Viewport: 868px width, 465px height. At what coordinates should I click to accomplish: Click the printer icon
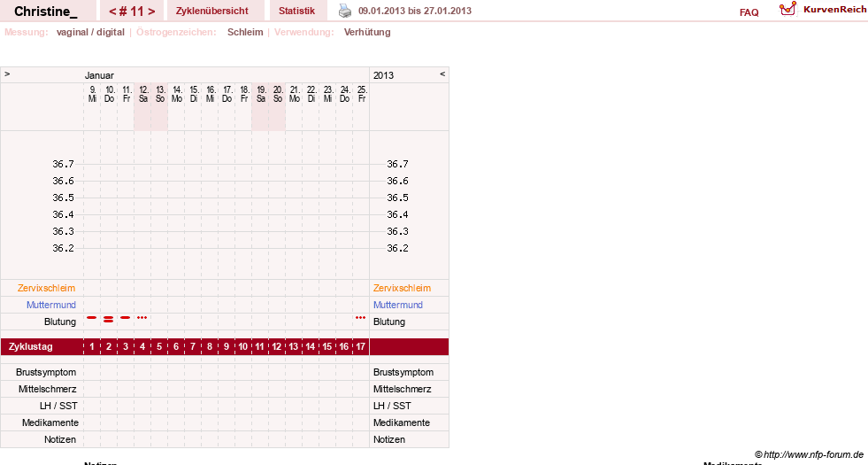pyautogui.click(x=345, y=11)
